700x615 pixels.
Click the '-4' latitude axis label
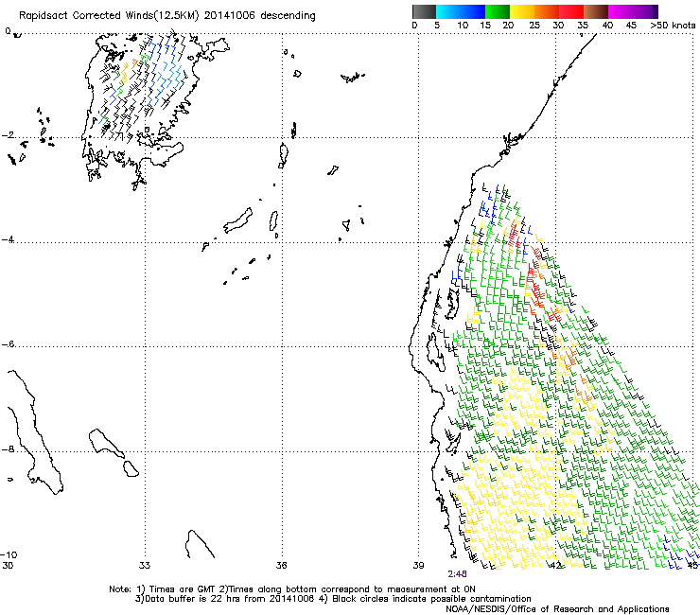(x=8, y=239)
